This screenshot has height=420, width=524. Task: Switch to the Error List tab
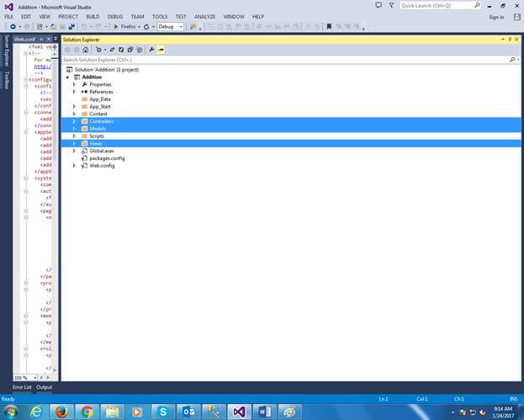tap(22, 387)
